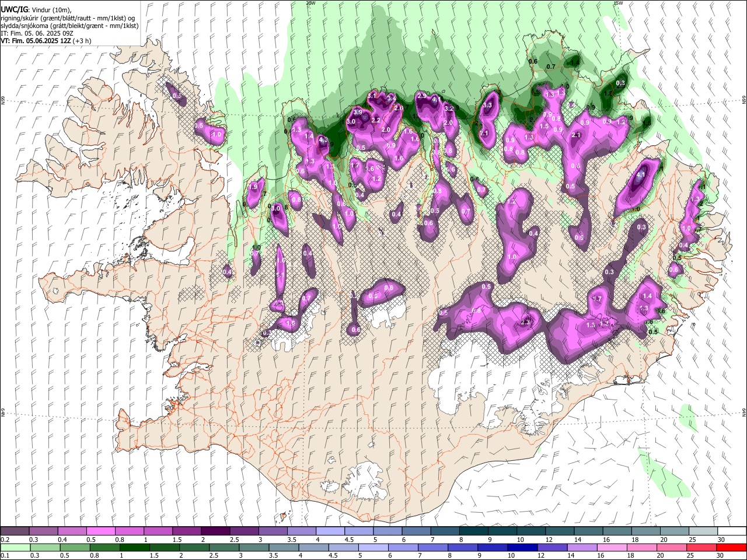Click rain legend swatch between 0.1 and 0.3
This screenshot has width=747, height=560.
point(15,547)
